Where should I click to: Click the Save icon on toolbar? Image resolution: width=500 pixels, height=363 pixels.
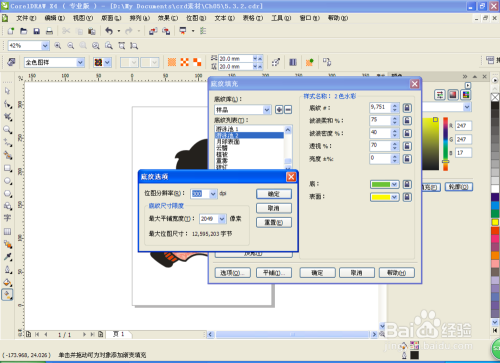point(36,31)
